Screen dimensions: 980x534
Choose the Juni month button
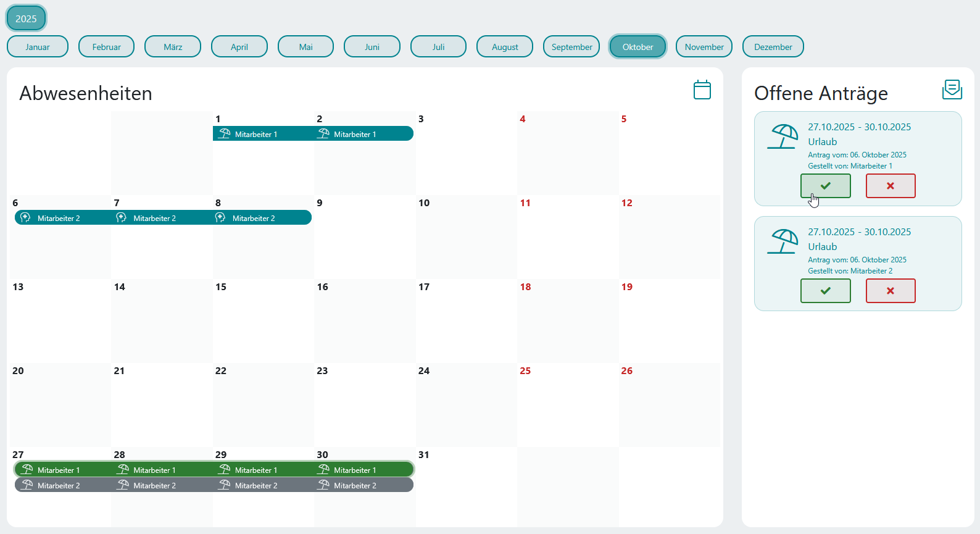pos(372,47)
